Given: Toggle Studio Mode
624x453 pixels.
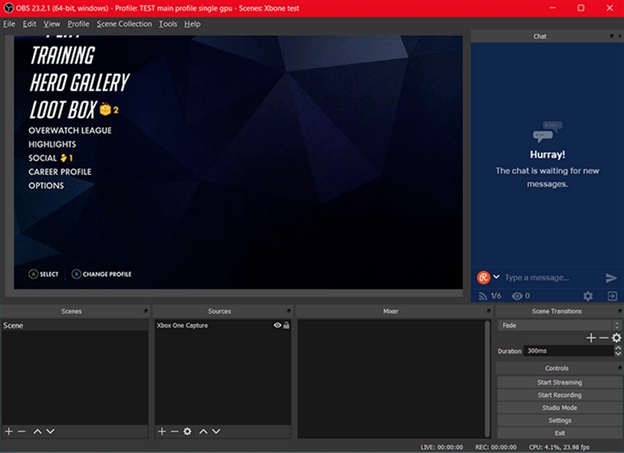Looking at the screenshot, I should point(560,408).
